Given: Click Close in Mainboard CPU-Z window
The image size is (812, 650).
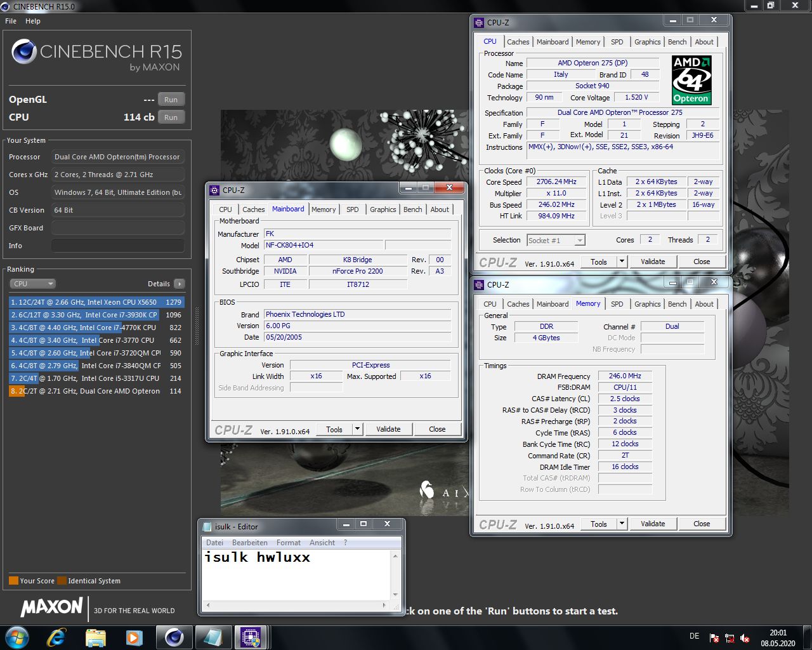Looking at the screenshot, I should [x=437, y=429].
